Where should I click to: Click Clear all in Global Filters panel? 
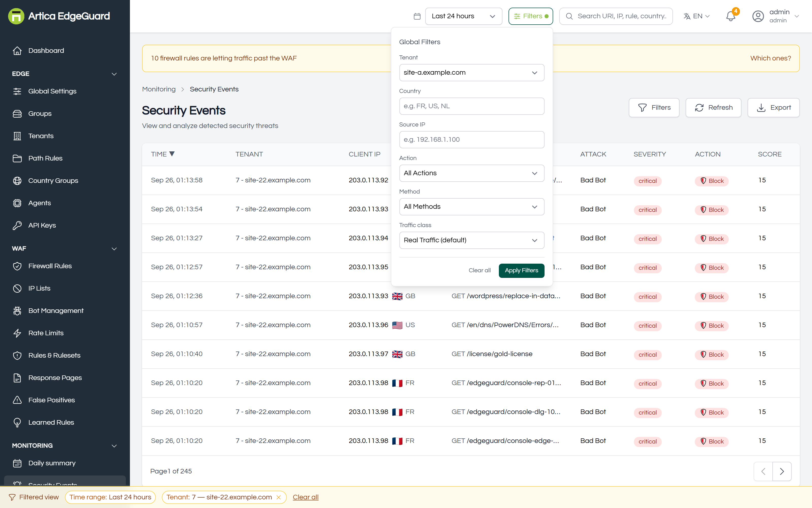point(480,271)
